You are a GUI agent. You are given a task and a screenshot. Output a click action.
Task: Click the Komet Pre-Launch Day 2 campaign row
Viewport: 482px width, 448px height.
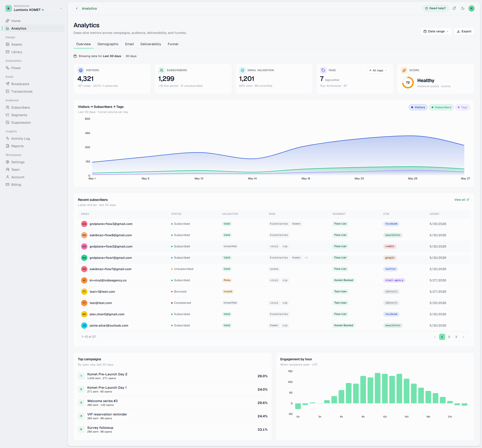point(173,376)
